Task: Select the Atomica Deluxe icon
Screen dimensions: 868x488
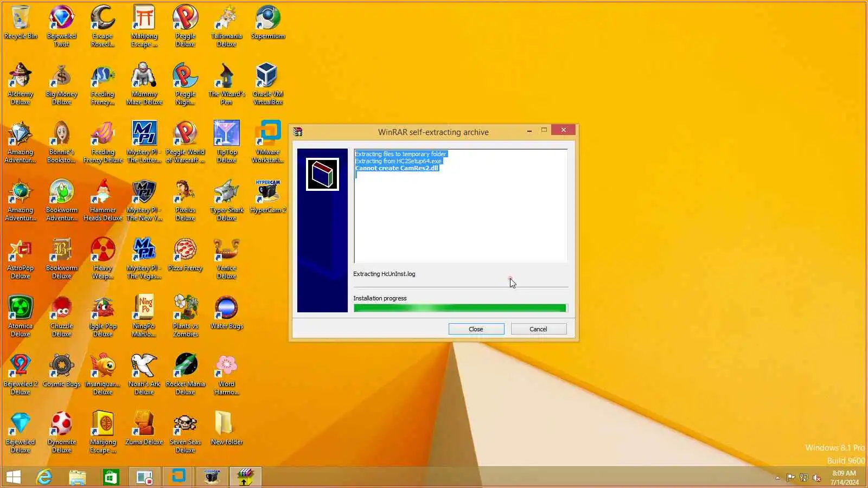Action: [x=21, y=316]
